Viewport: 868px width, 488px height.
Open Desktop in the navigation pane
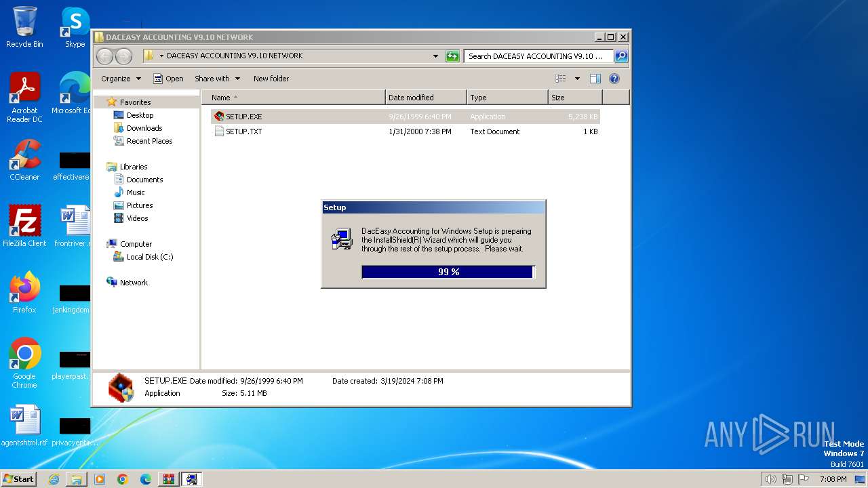point(140,115)
